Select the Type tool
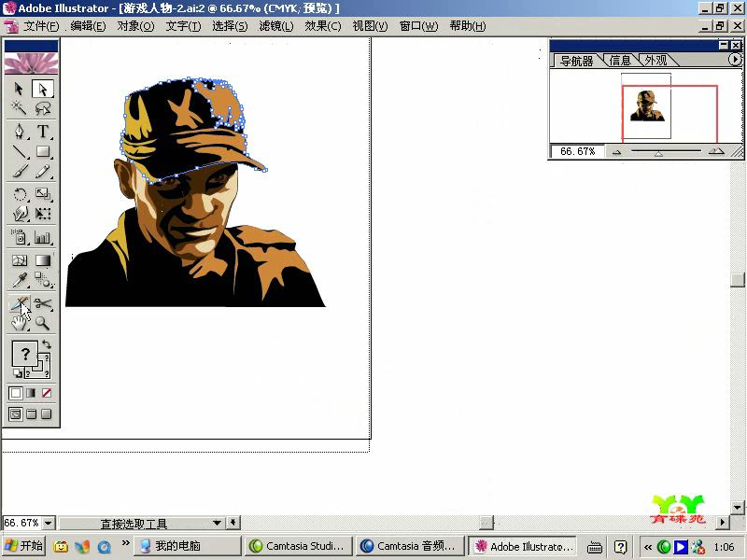 pyautogui.click(x=43, y=131)
